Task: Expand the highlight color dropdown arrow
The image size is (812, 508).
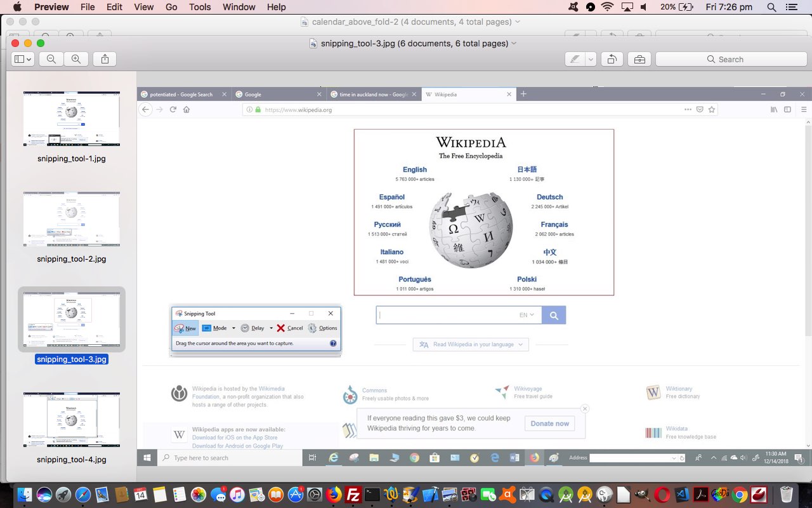Action: click(591, 59)
